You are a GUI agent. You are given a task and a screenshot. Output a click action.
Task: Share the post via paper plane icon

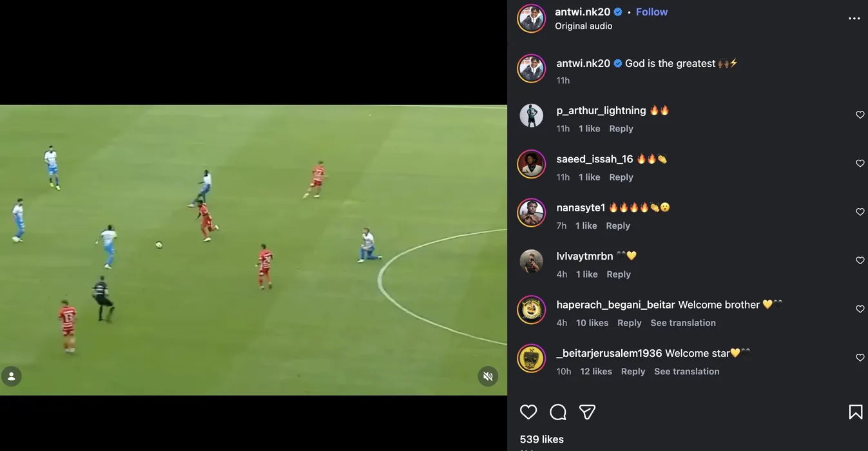click(587, 412)
